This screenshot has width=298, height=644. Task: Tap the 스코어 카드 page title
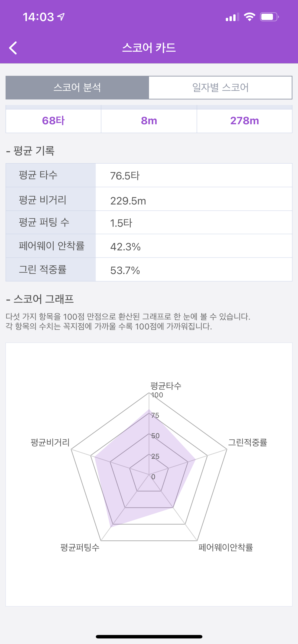(149, 48)
